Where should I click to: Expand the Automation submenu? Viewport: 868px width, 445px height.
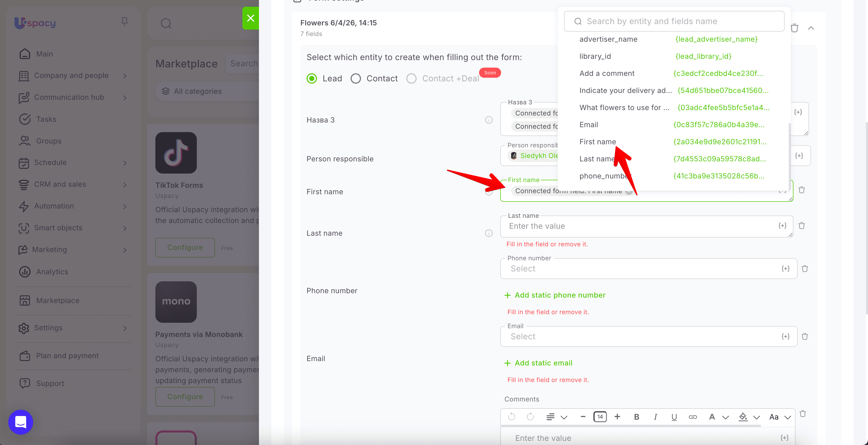click(x=125, y=206)
